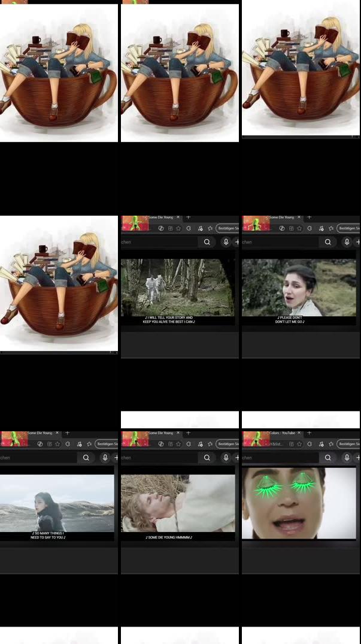Click the "Colors - YouTube" tab title
Image resolution: width=361 pixels, height=644 pixels.
282,433
